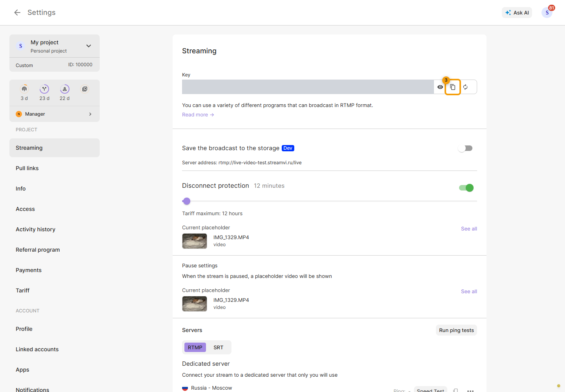Screen dimensions: 565x392
Task: Click the orange N Manager avatar
Action: coord(19,114)
